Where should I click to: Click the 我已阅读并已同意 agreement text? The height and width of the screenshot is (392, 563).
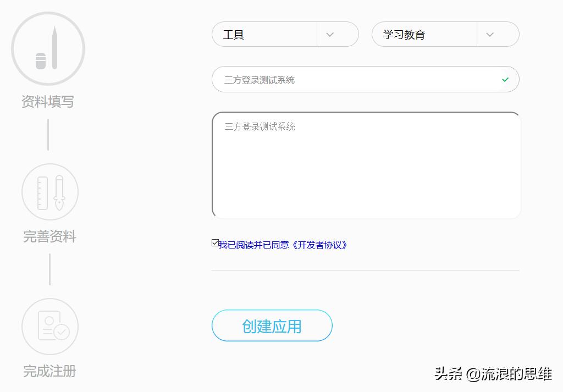coord(254,245)
